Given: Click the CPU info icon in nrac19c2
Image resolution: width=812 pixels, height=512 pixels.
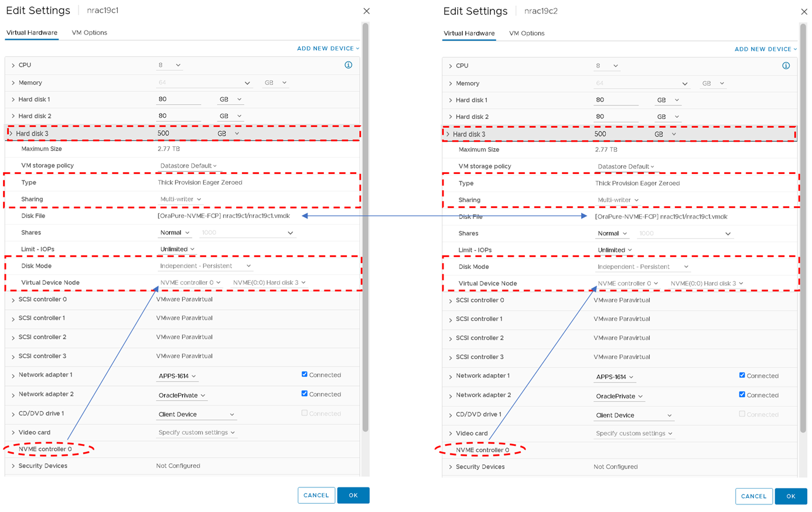Looking at the screenshot, I should coord(786,66).
